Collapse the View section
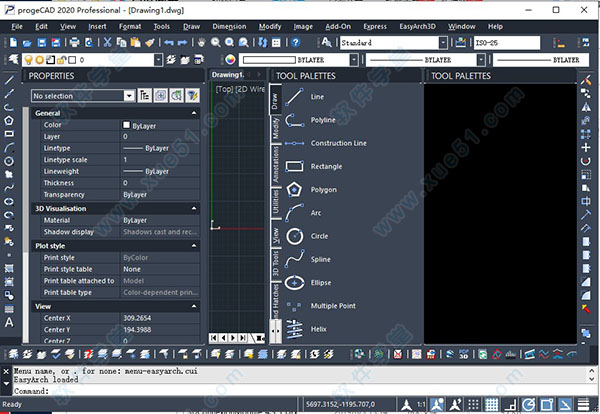 pos(194,306)
